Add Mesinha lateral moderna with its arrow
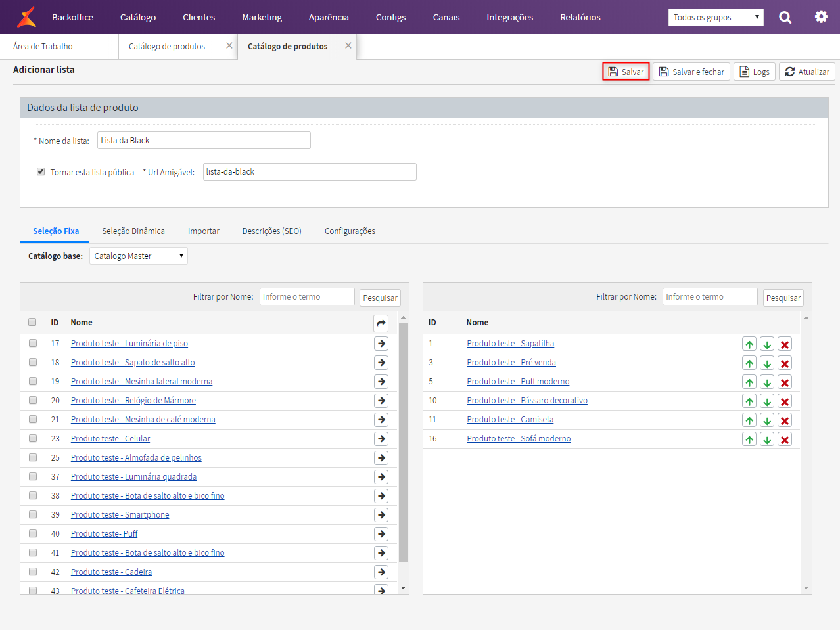Screen dimensions: 840x630 tap(381, 382)
